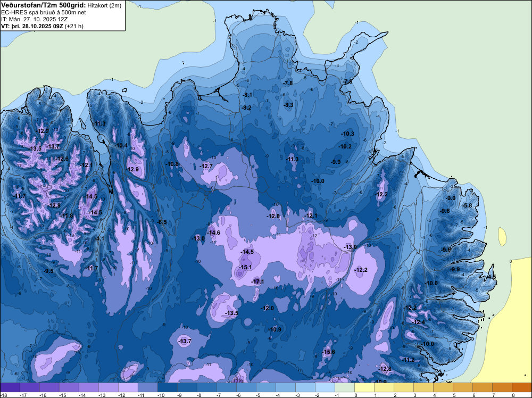The height and width of the screenshot is (398, 532).
Task: Select the -10.8 temperature label
Action: coord(172,164)
